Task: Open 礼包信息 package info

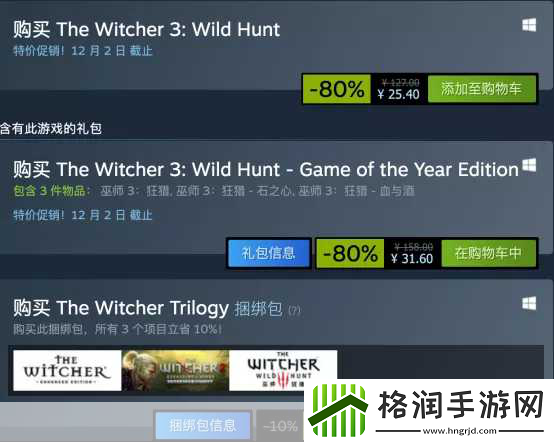Action: 269,253
